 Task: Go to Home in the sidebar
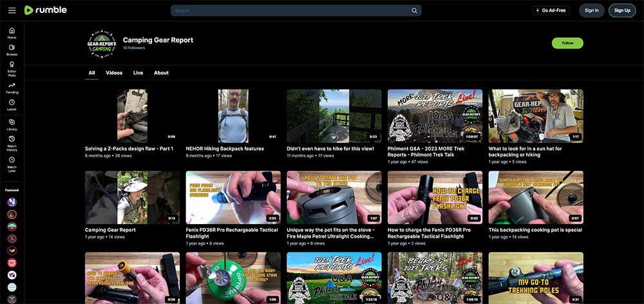pyautogui.click(x=12, y=33)
